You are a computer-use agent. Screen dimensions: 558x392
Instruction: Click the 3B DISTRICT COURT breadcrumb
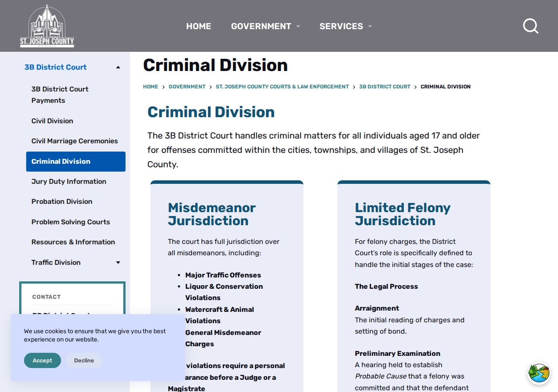click(384, 87)
